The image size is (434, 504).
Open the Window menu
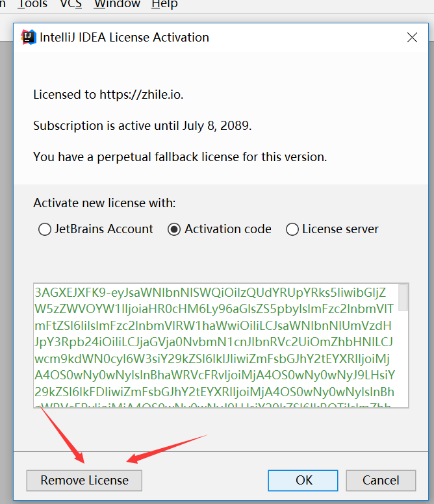(x=117, y=5)
